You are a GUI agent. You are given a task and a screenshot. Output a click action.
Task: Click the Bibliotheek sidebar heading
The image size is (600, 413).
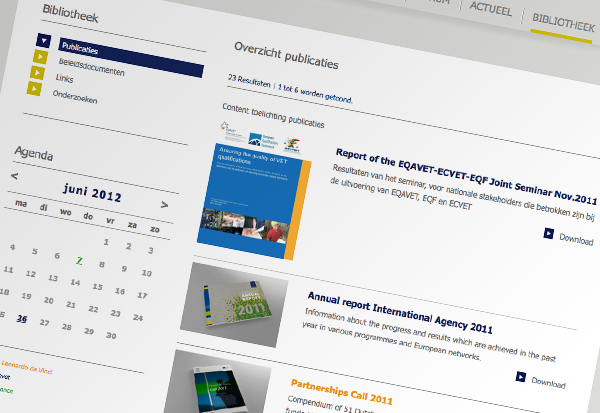point(70,13)
